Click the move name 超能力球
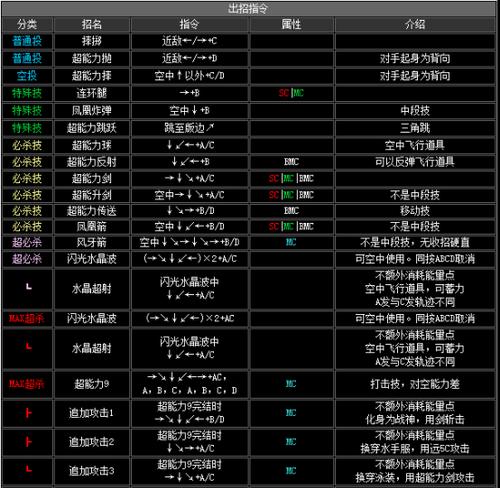 (92, 145)
